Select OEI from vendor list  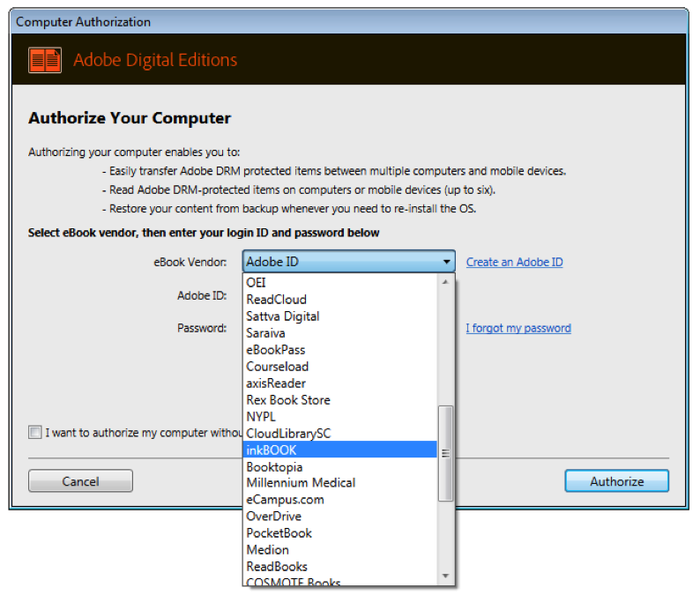(x=340, y=283)
